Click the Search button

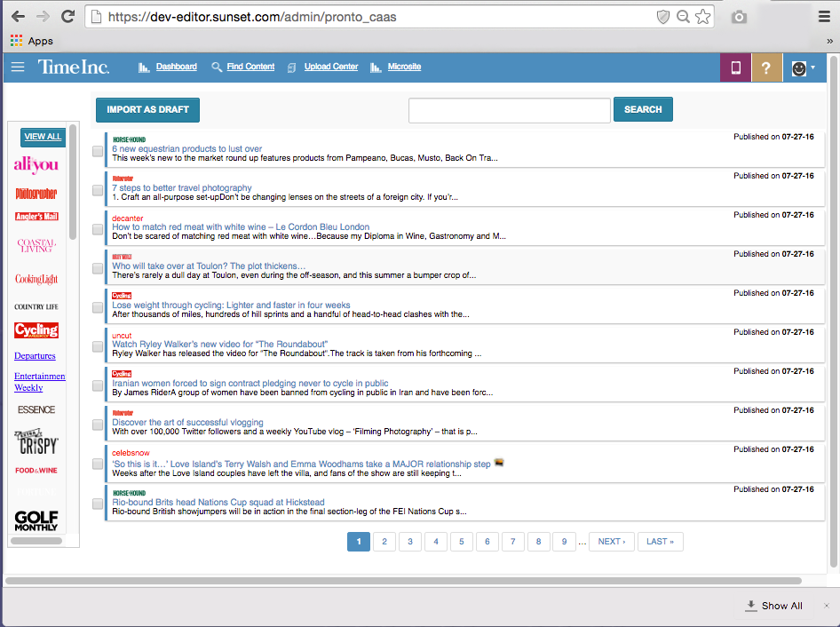pos(643,109)
